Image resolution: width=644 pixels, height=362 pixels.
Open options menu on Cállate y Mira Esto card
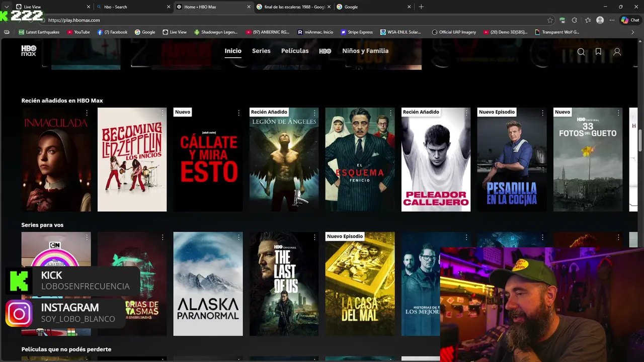click(x=238, y=113)
